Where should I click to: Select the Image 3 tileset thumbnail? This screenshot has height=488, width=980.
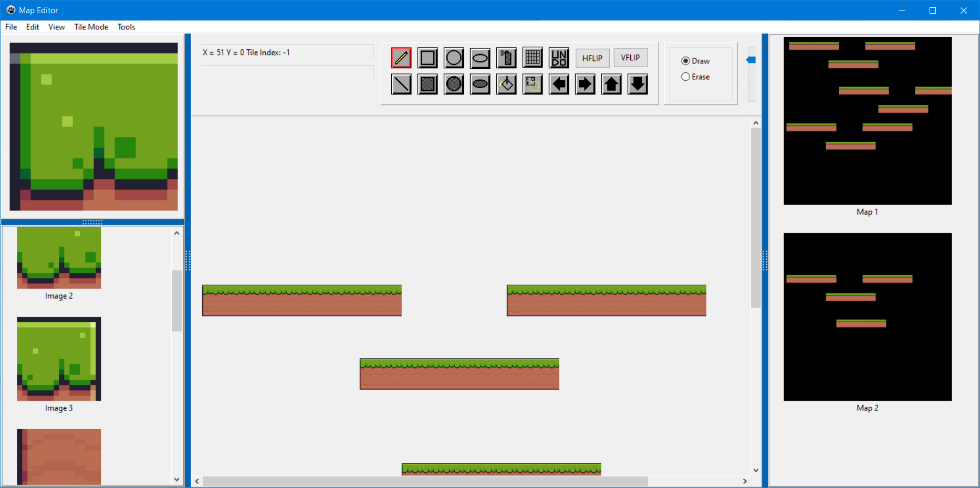point(58,359)
